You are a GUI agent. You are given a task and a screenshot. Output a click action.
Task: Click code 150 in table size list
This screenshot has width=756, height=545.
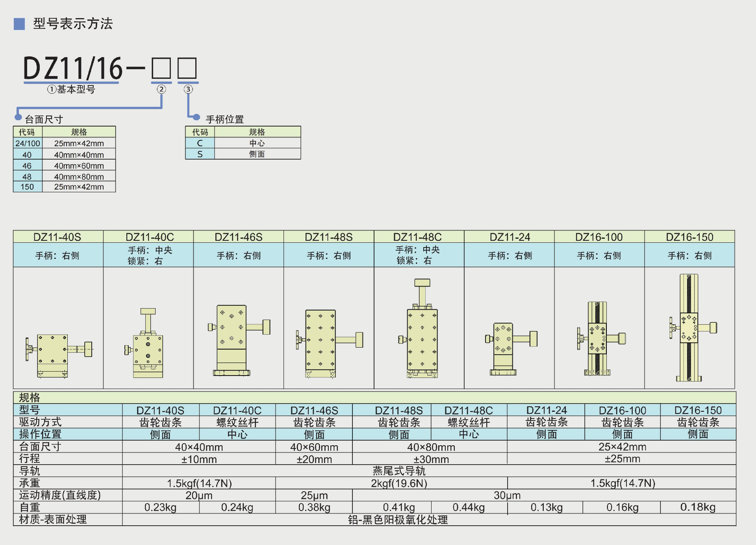(28, 187)
